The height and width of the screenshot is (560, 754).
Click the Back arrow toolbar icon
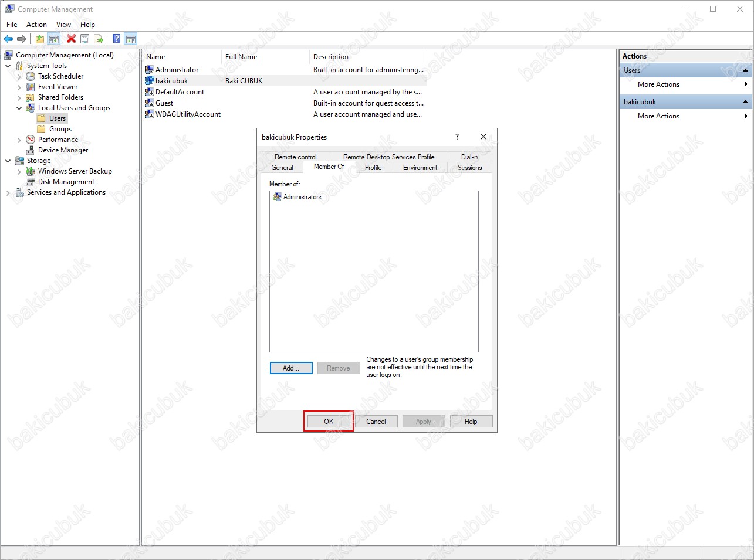point(8,39)
